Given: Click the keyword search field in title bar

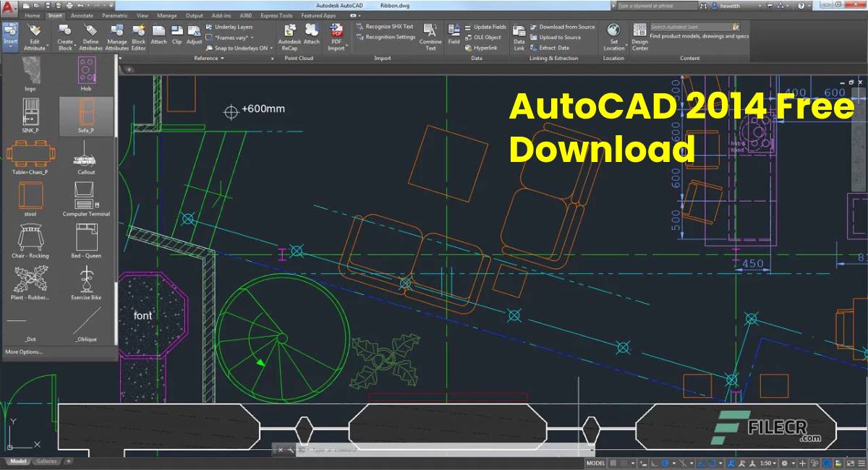Looking at the screenshot, I should pyautogui.click(x=657, y=6).
